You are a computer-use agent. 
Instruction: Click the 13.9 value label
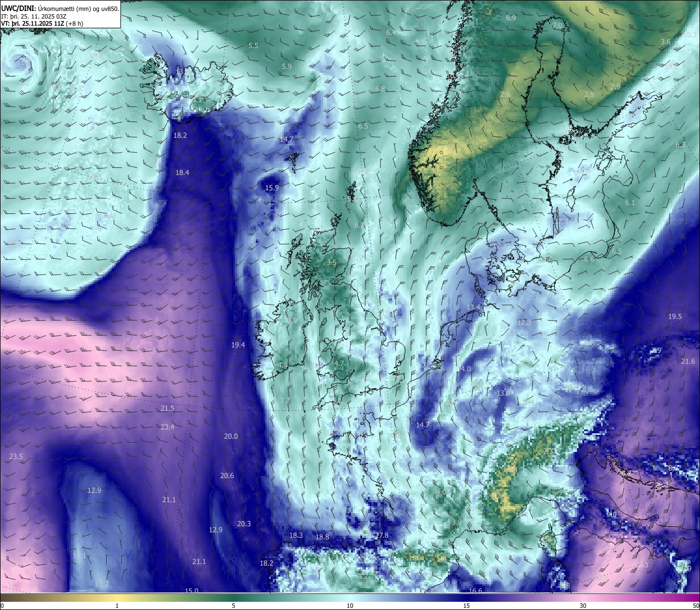tap(503, 393)
